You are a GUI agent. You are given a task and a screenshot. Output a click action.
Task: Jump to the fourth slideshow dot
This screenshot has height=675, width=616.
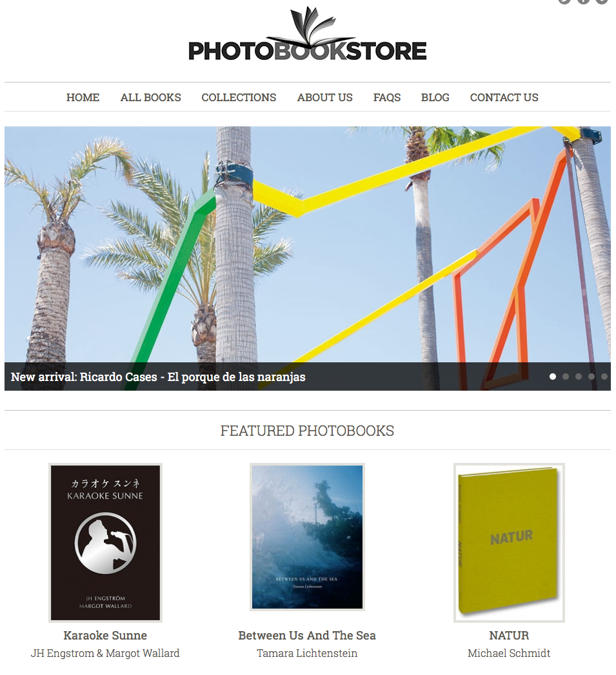click(x=591, y=377)
